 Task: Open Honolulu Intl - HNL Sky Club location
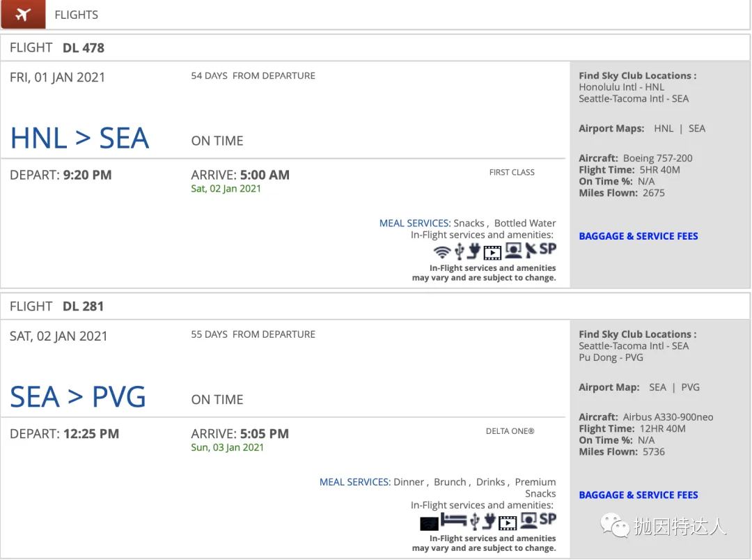(x=622, y=87)
